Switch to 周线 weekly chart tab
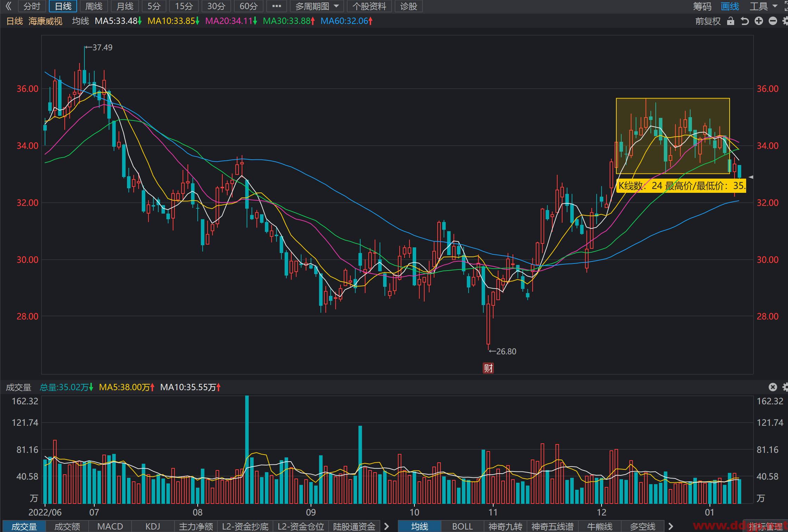788x532 pixels. tap(94, 6)
